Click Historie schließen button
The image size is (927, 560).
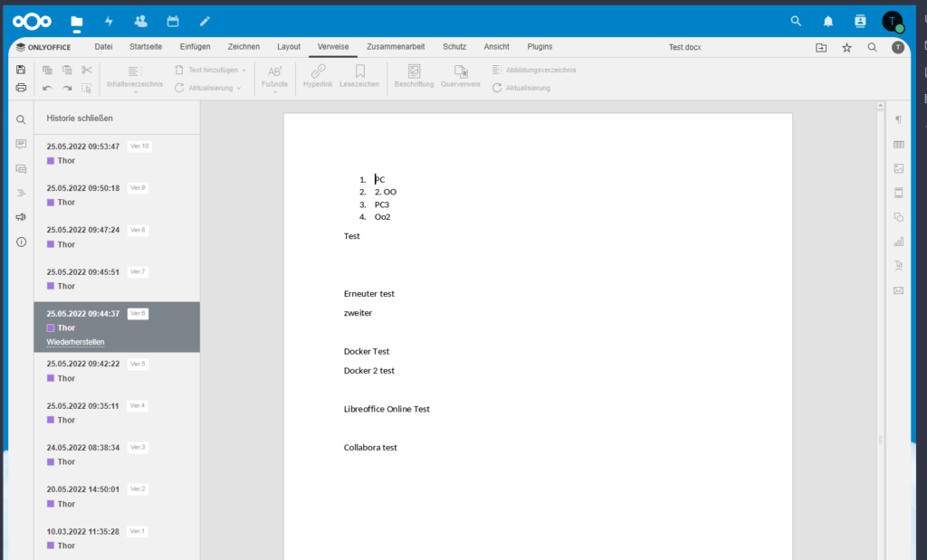80,119
